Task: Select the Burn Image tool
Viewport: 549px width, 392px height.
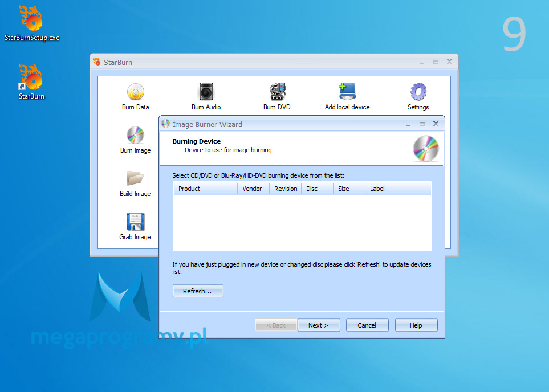Action: tap(135, 140)
